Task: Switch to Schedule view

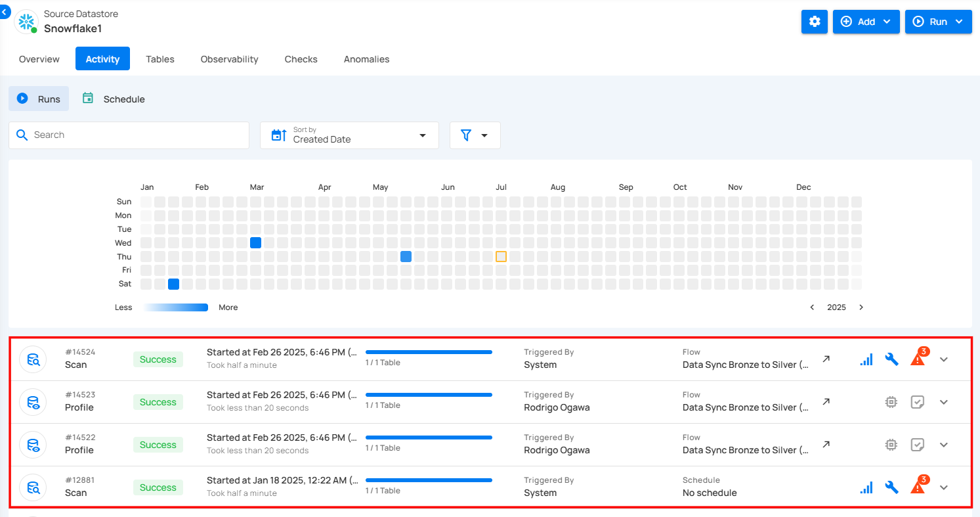Action: [x=114, y=99]
